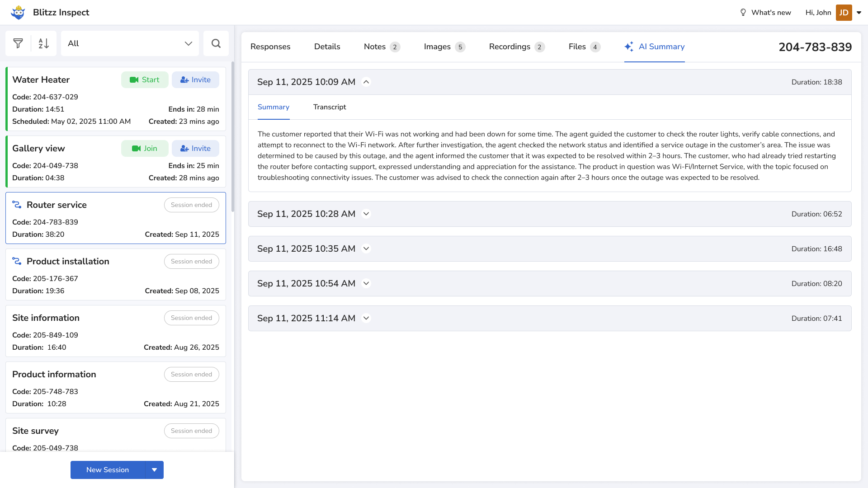Expand the Sep 11 10:54 AM session

coord(366,283)
